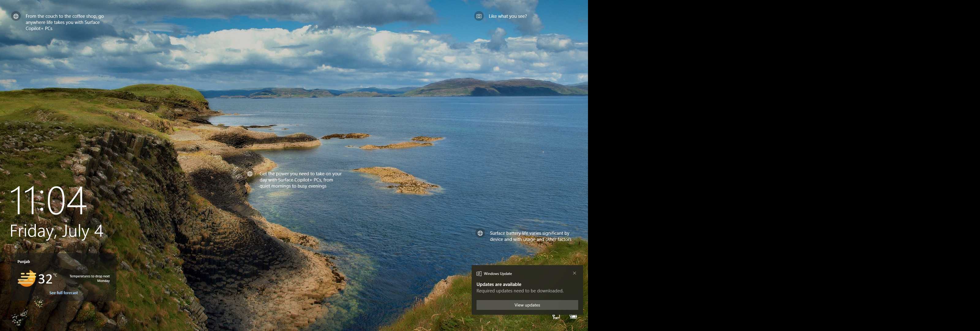Click the date "Friday, July 4"
The width and height of the screenshot is (980, 331).
coord(56,231)
